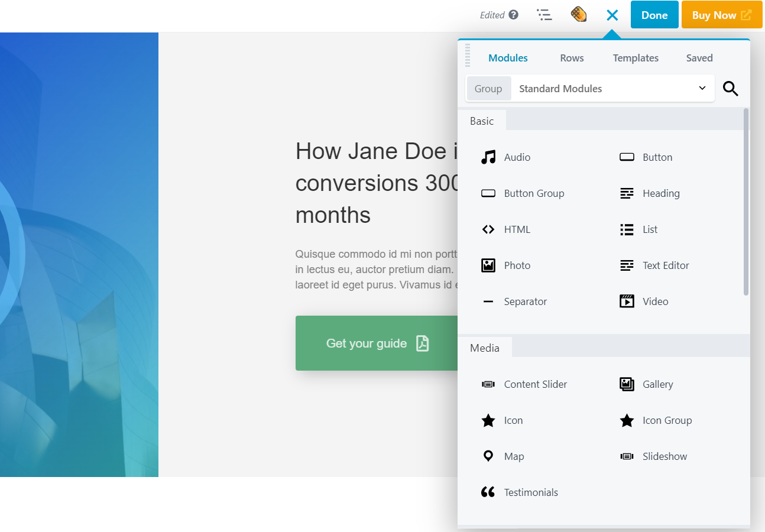Open the Templates tab
Viewport: 765px width, 532px height.
[x=636, y=58]
